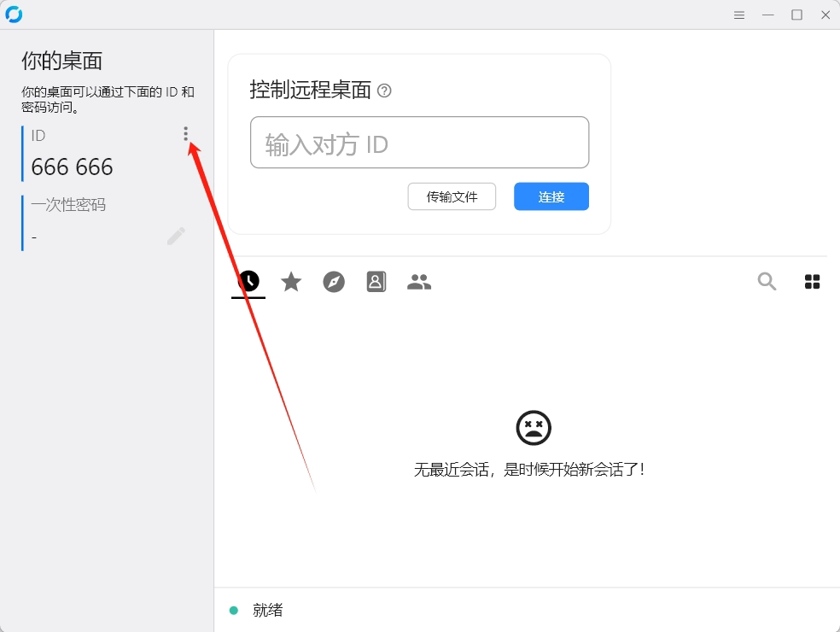Maximize the RustDesk window
This screenshot has width=840, height=632.
pos(796,15)
